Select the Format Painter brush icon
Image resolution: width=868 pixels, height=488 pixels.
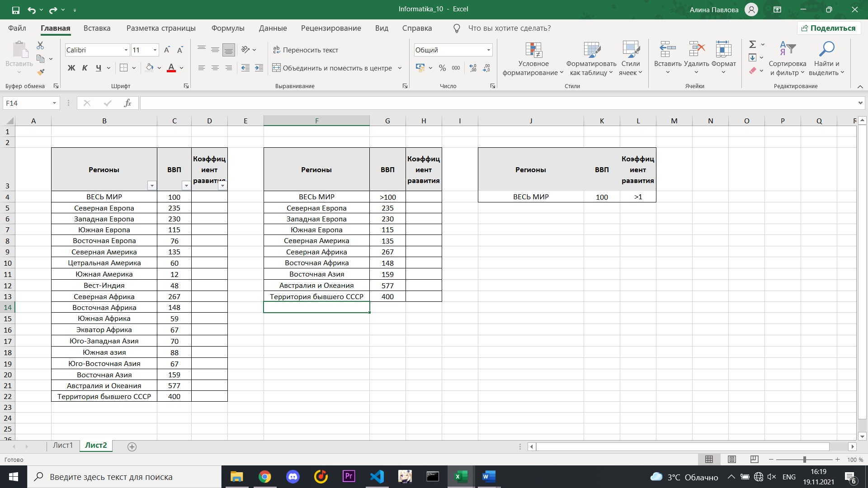41,72
